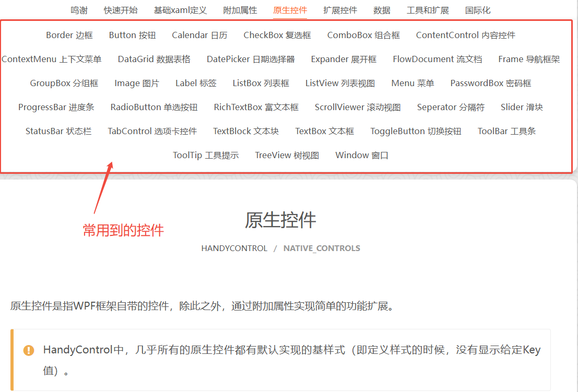Open the ToggleButton 切换按钮 link
The width and height of the screenshot is (578, 392).
pyautogui.click(x=416, y=131)
